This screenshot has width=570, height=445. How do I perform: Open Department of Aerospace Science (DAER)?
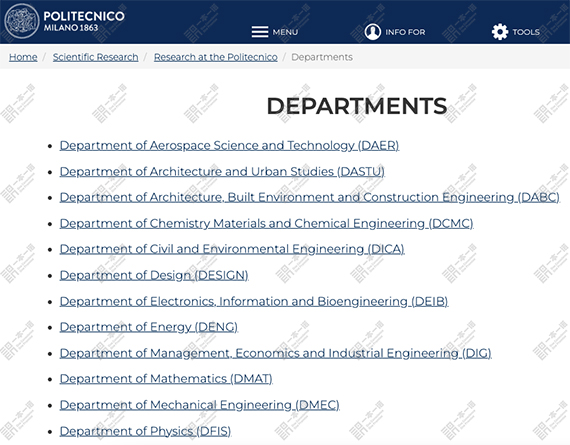229,145
